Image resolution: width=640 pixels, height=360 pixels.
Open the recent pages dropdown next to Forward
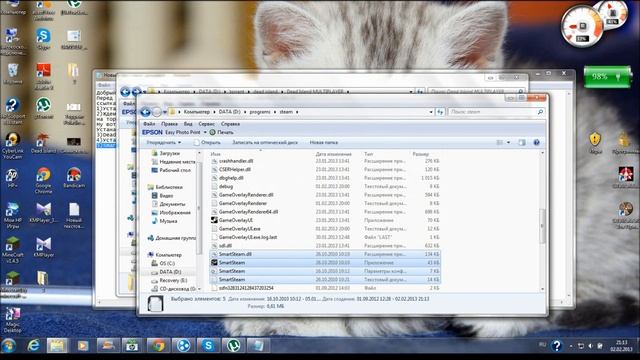tap(164, 112)
